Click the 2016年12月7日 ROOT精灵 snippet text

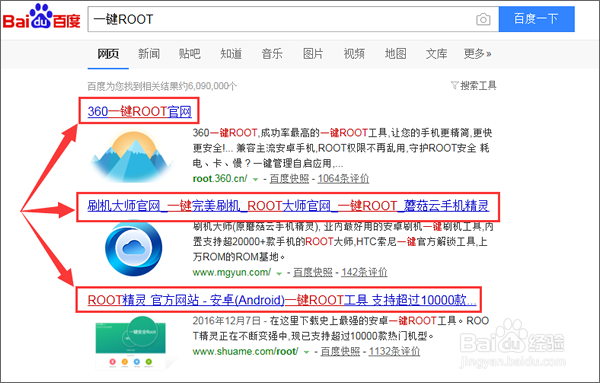341,328
